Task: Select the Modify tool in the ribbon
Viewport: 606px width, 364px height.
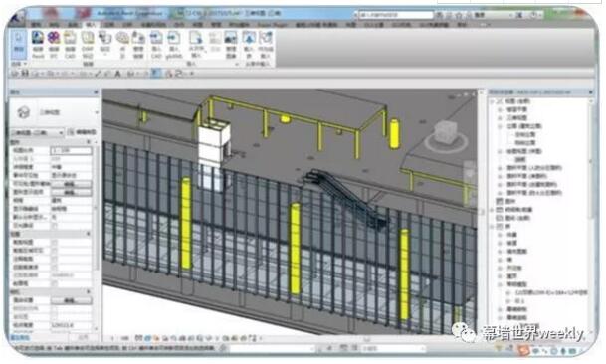Action: click(x=18, y=44)
